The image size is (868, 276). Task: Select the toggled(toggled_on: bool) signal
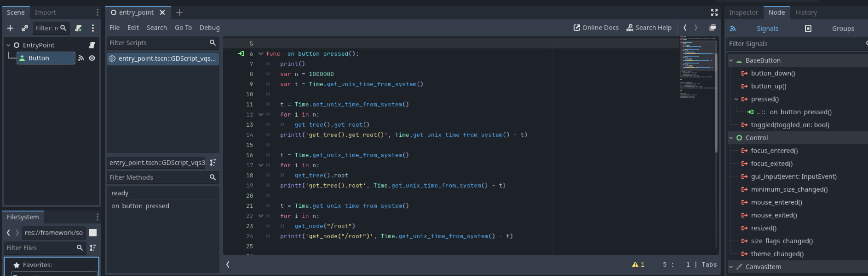point(790,125)
